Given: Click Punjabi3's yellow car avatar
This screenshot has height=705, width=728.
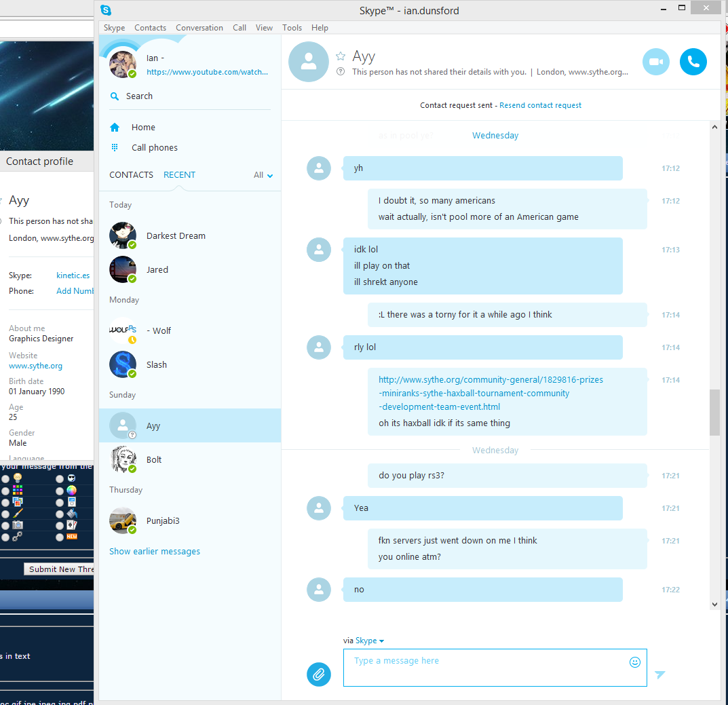Looking at the screenshot, I should [x=123, y=520].
